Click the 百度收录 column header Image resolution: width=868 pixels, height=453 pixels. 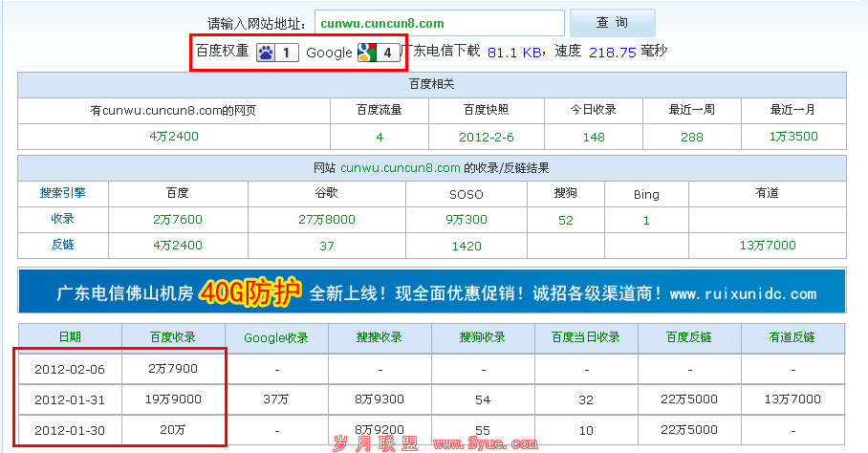[173, 337]
